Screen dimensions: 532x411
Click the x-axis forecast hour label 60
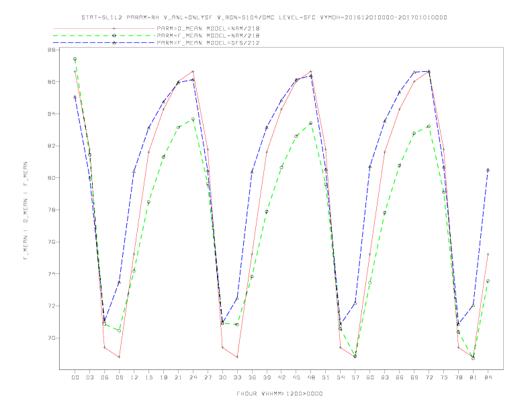pos(370,377)
